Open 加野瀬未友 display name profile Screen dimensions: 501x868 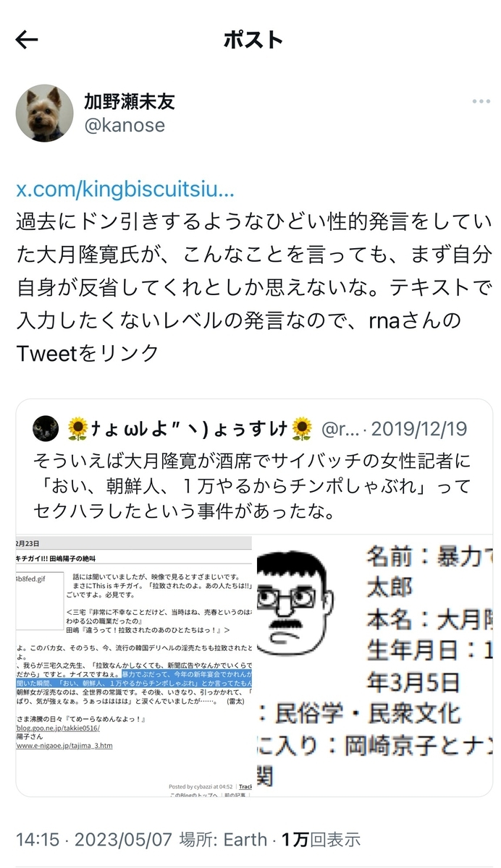(x=130, y=101)
